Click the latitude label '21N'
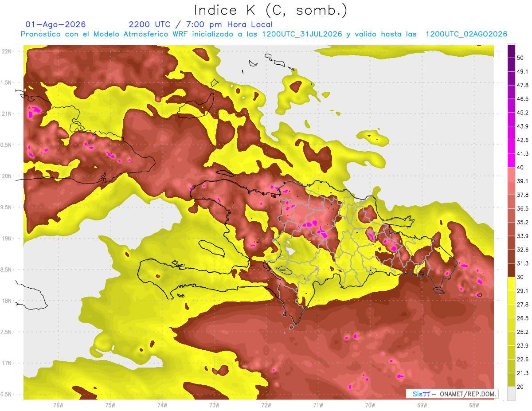532x411 pixels. coord(7,114)
